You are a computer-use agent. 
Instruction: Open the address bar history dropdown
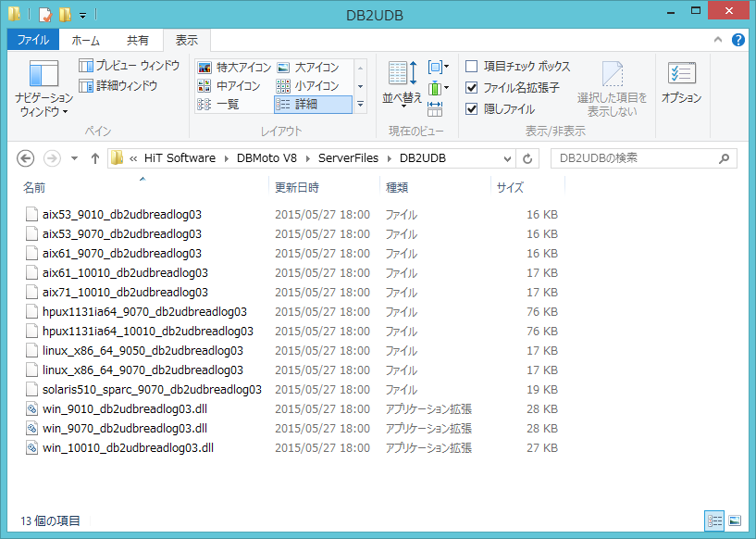point(507,158)
